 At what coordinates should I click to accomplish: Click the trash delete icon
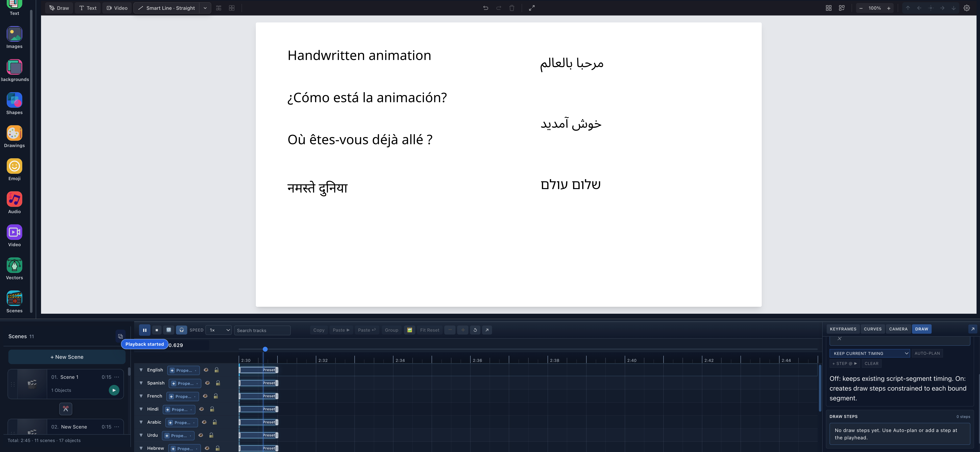pyautogui.click(x=512, y=8)
